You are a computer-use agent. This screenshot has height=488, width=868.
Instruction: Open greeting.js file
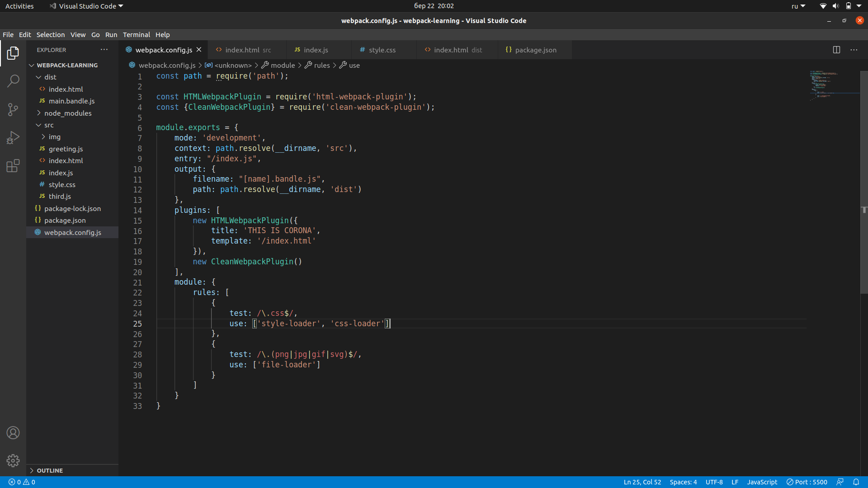click(x=72, y=149)
